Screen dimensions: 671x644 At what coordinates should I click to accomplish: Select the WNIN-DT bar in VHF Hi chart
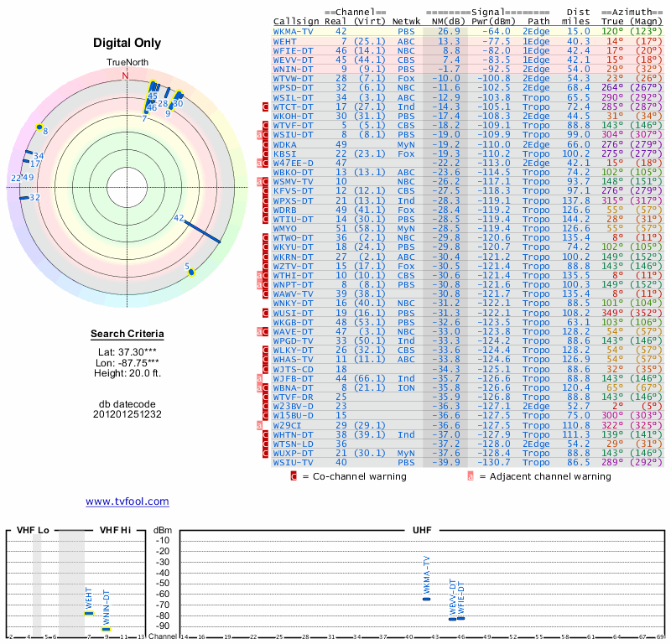coord(106,629)
